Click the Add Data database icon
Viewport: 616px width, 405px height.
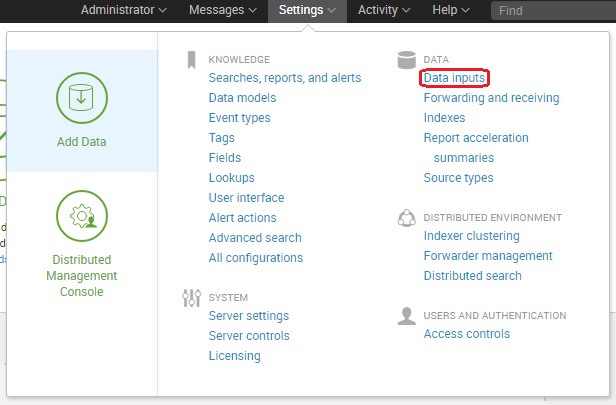82,98
